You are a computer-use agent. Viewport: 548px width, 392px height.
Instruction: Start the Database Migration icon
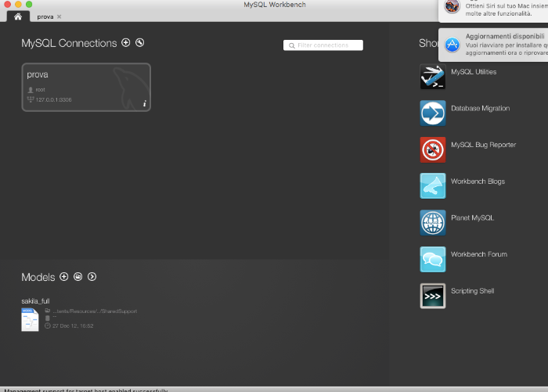pos(433,113)
